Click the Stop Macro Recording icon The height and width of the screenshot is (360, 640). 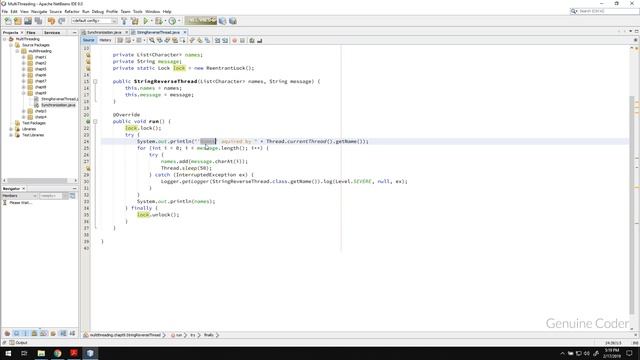(x=242, y=40)
